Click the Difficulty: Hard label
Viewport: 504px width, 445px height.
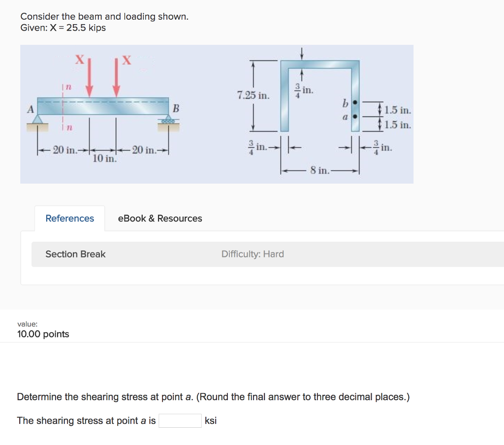[x=252, y=254]
